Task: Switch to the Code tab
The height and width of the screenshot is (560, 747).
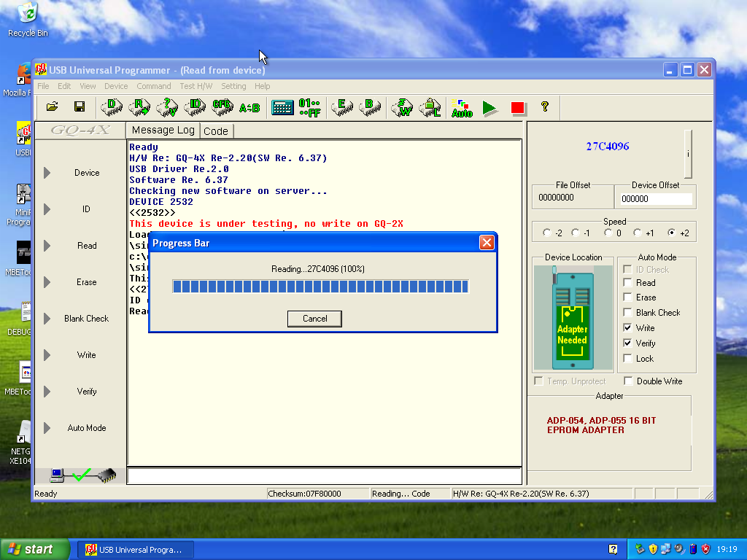Action: tap(216, 131)
